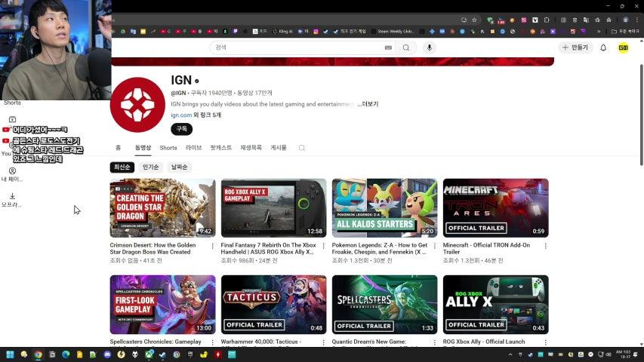Open Chrome from the taskbar
644x362 pixels.
click(39, 354)
